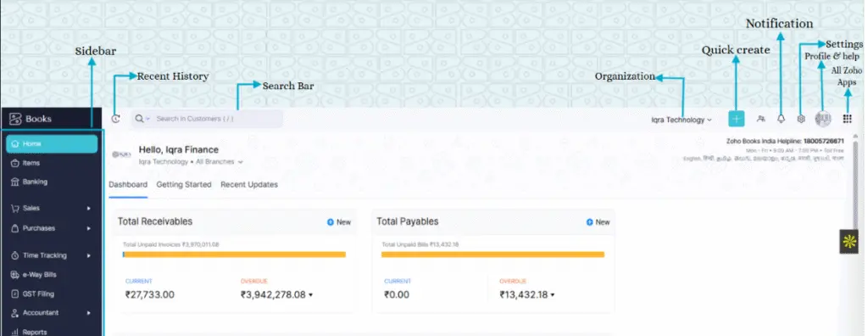This screenshot has width=868, height=336.
Task: Click the Accountant person icon
Action: click(x=15, y=313)
